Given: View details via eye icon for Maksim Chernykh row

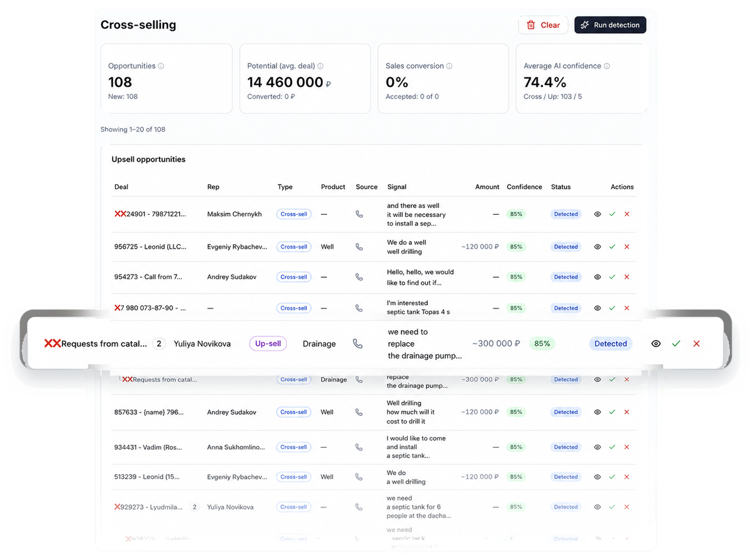Looking at the screenshot, I should coord(597,214).
